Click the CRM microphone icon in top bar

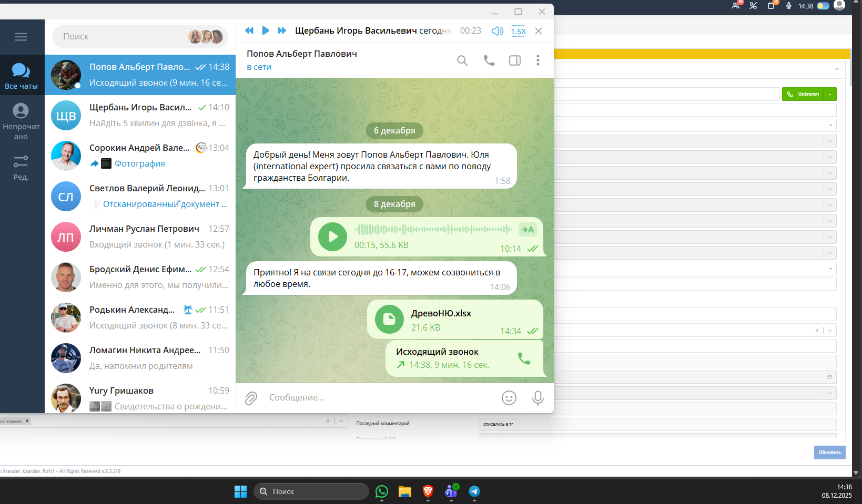pyautogui.click(x=789, y=6)
